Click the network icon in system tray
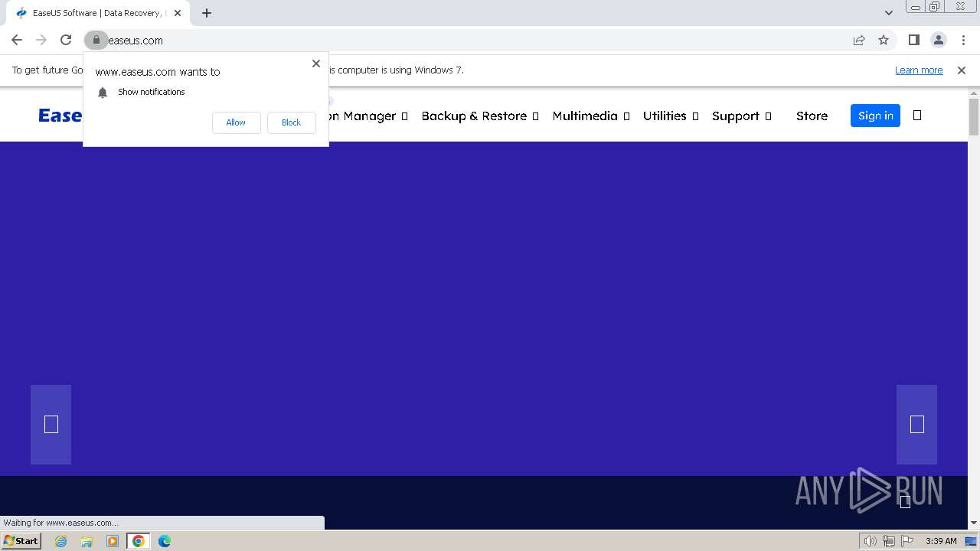 889,541
